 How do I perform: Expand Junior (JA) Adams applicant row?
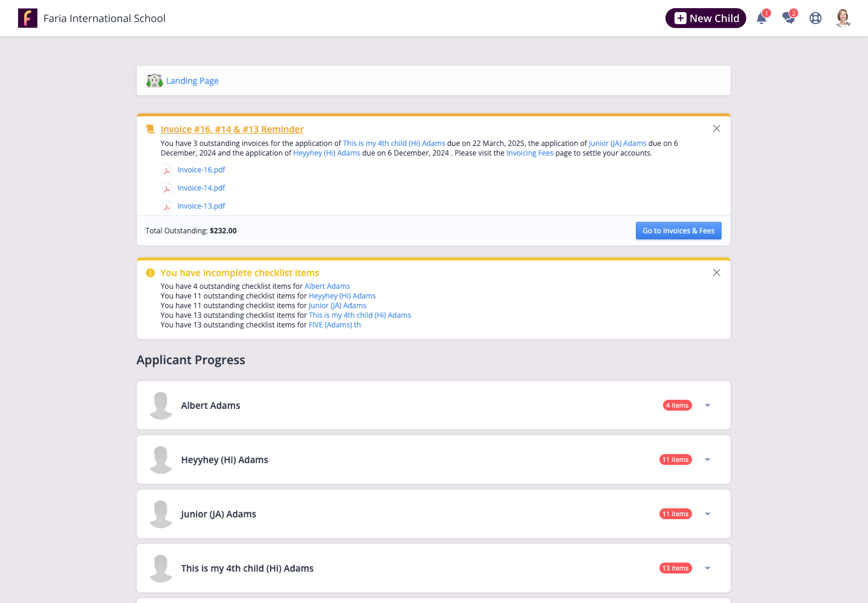pyautogui.click(x=707, y=514)
